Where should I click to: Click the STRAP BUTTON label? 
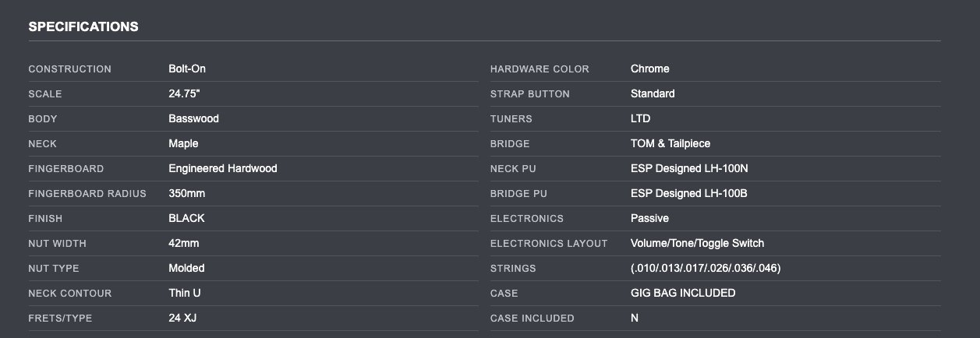click(530, 94)
